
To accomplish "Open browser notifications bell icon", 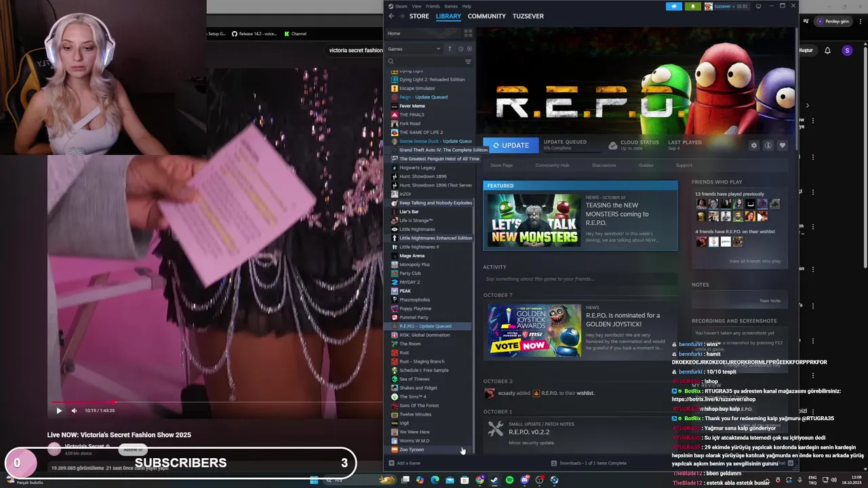I will click(827, 51).
